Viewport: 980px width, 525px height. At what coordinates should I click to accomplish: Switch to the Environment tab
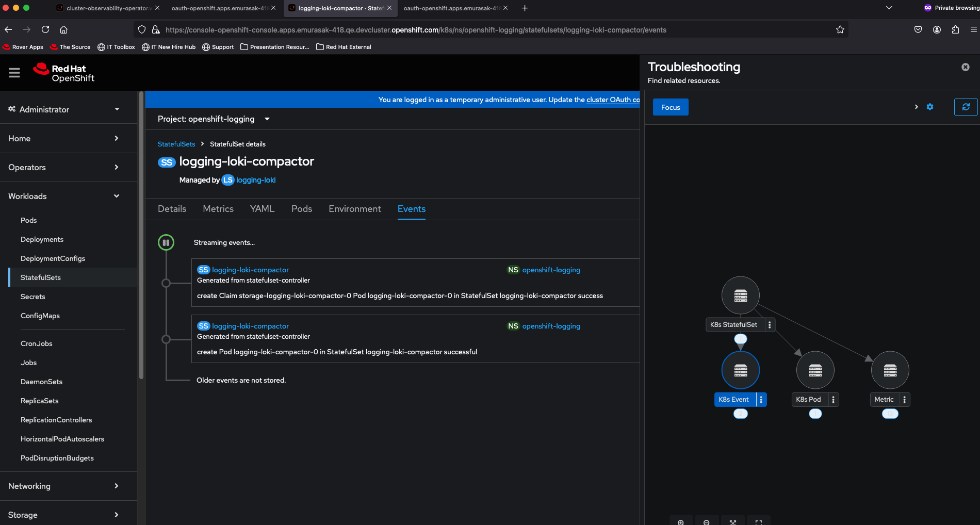355,209
